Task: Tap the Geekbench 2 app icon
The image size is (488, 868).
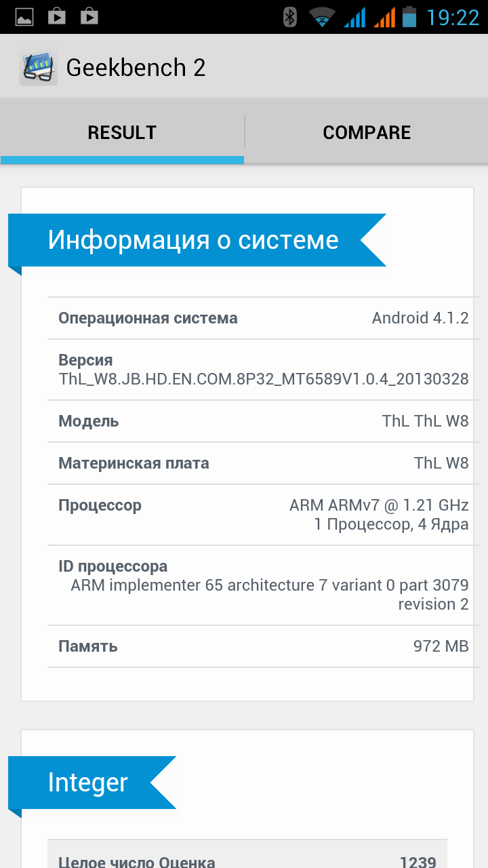Action: pyautogui.click(x=38, y=68)
